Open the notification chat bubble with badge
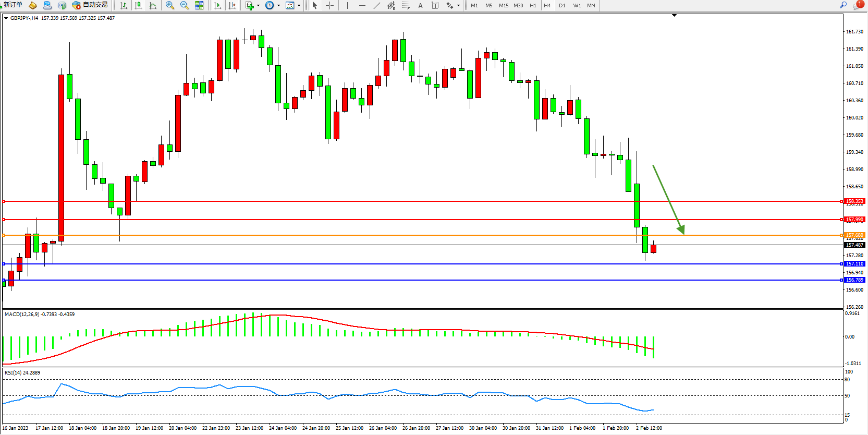The image size is (868, 435). coord(857,5)
